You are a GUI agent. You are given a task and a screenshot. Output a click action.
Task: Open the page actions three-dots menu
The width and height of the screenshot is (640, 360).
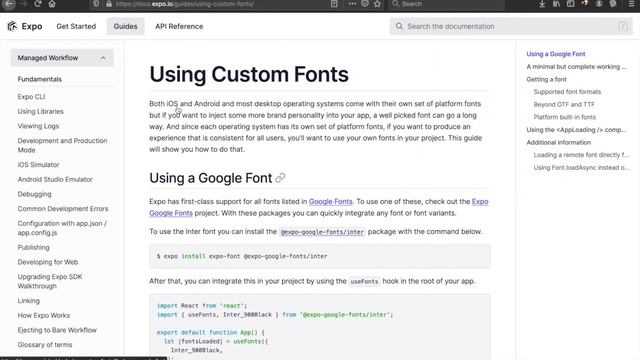tap(352, 4)
